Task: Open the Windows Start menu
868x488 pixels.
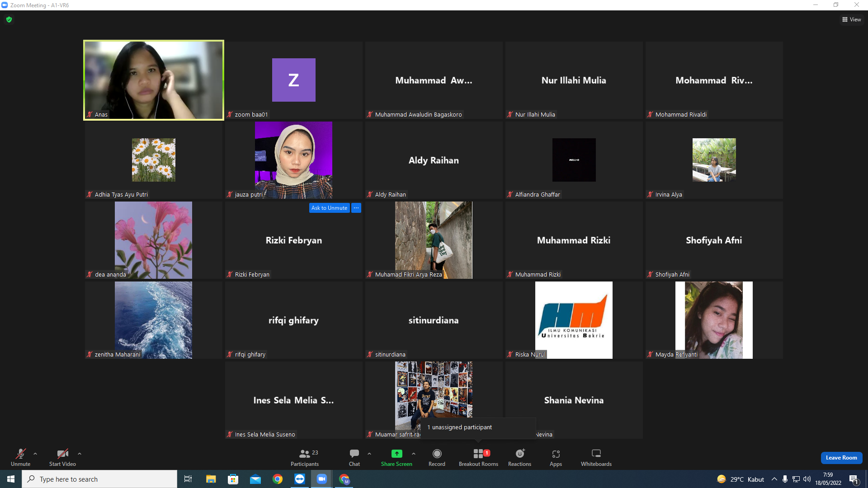Action: (11, 479)
